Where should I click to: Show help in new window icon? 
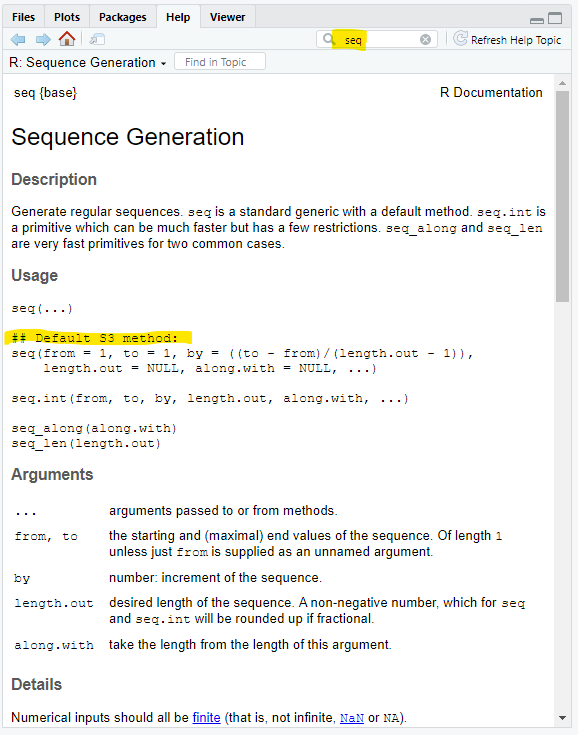click(x=97, y=39)
